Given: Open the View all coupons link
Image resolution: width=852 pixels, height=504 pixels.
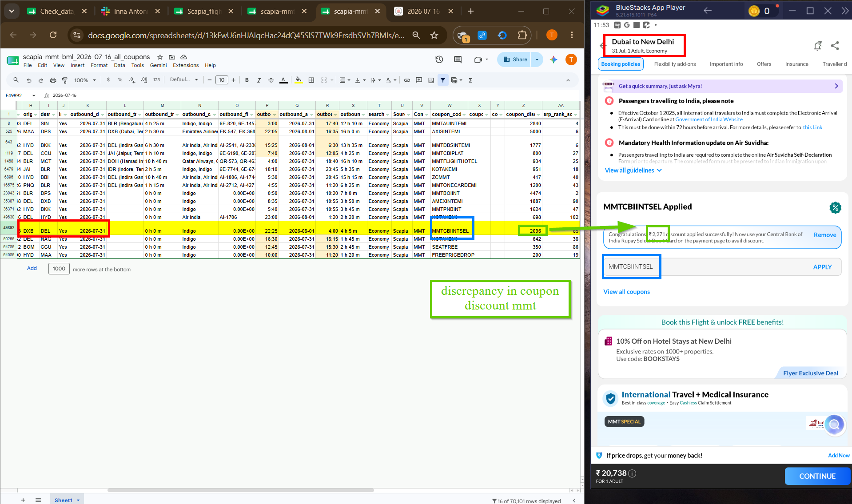Looking at the screenshot, I should point(626,292).
